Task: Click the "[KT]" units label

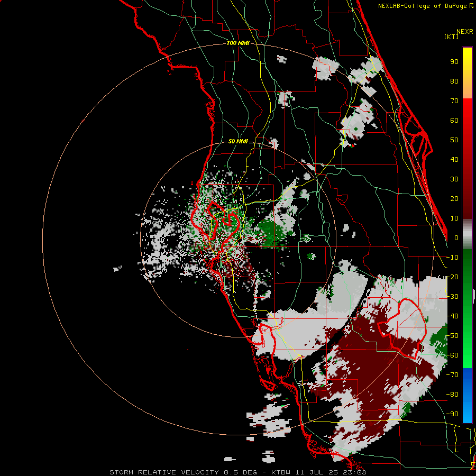Action: 451,36
